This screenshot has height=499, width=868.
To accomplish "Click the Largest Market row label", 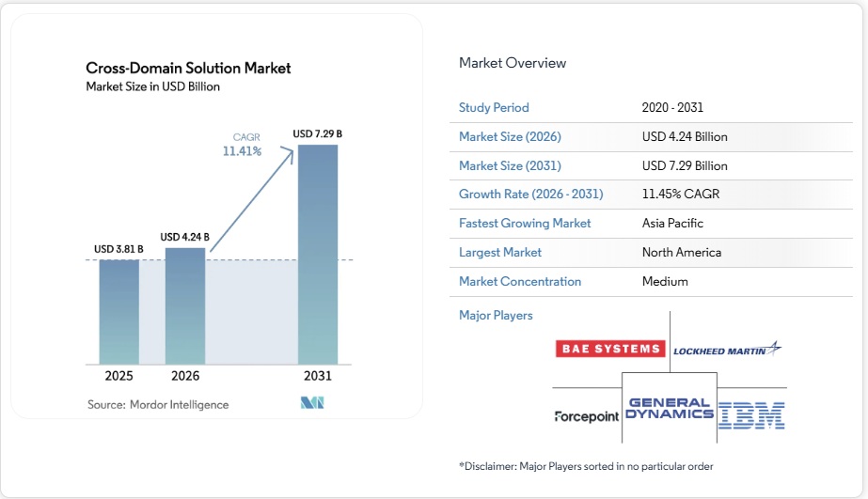I will click(500, 252).
